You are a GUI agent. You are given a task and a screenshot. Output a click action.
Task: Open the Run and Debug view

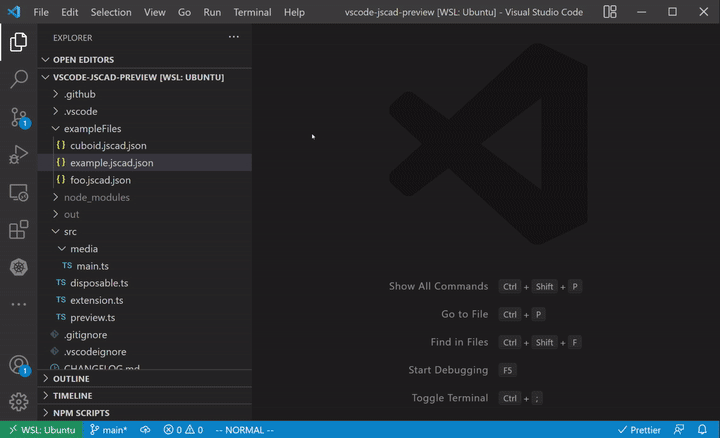coord(18,155)
